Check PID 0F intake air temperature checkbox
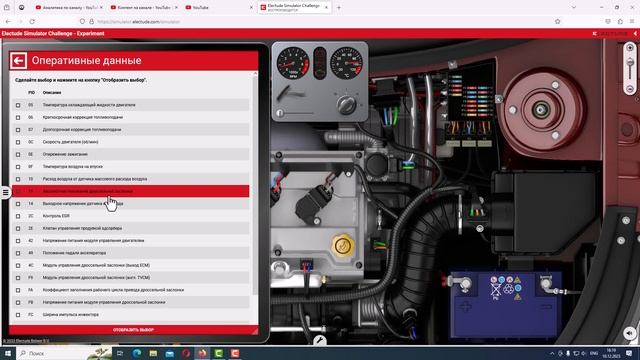 click(x=18, y=167)
